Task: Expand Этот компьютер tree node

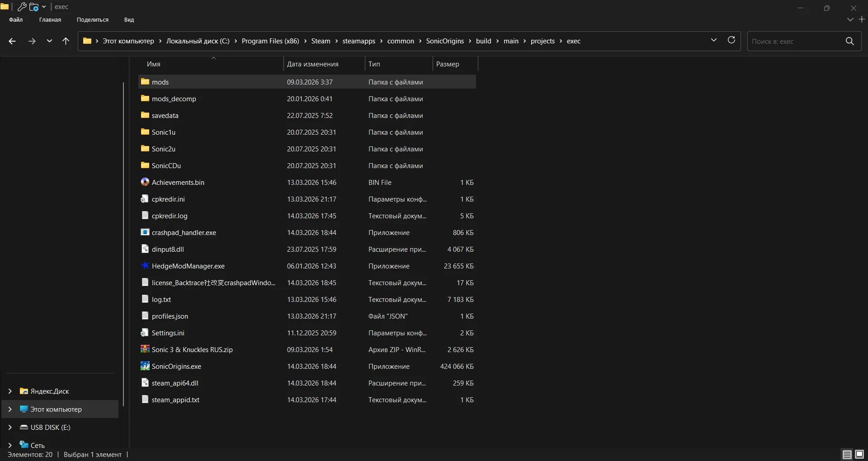Action: coord(10,409)
